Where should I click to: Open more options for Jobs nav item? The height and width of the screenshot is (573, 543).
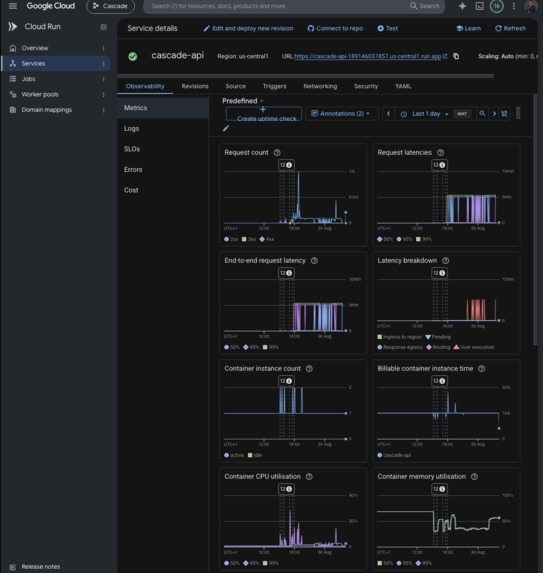103,79
